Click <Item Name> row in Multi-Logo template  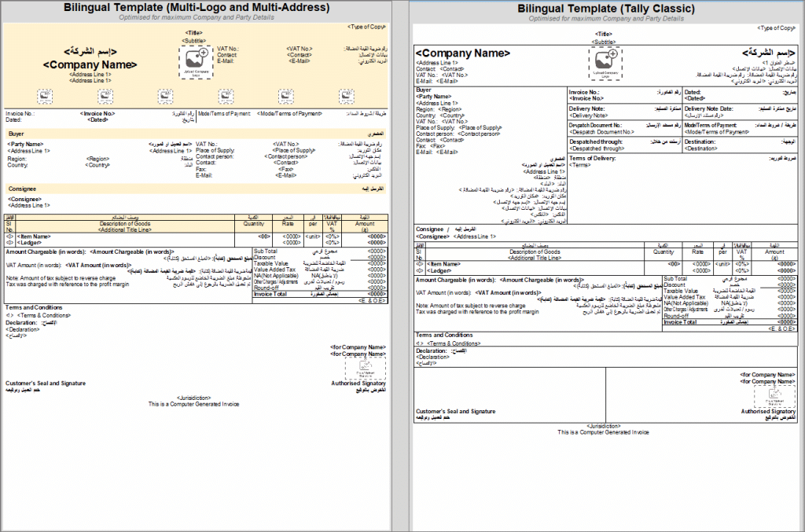33,237
